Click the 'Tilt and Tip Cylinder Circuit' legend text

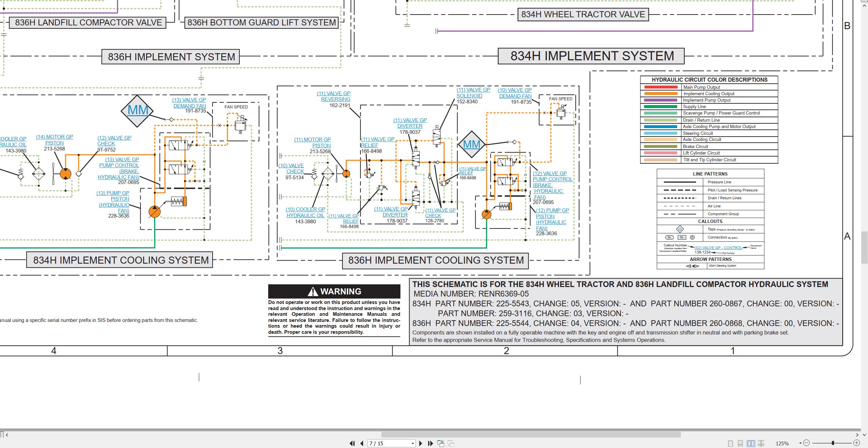click(710, 160)
